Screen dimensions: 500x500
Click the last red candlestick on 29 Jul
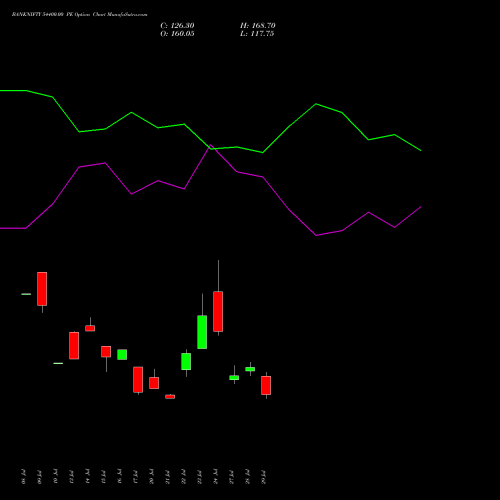click(266, 385)
